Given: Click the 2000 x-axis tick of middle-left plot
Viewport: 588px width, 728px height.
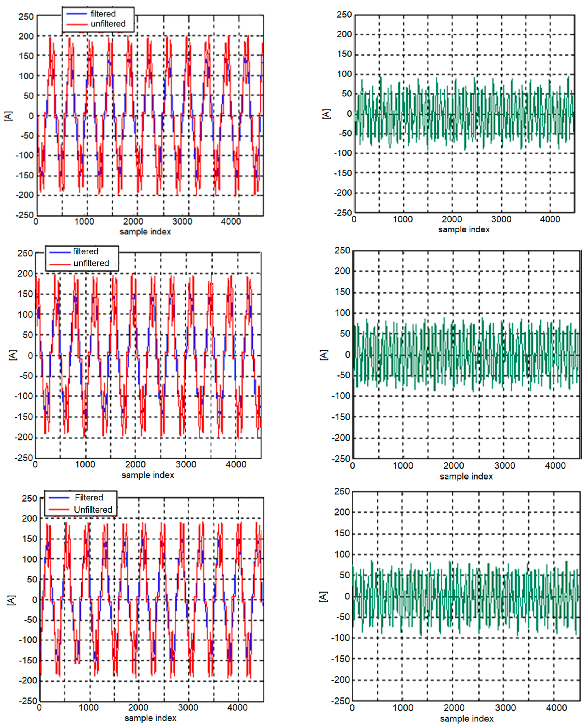Looking at the screenshot, I should (x=135, y=464).
